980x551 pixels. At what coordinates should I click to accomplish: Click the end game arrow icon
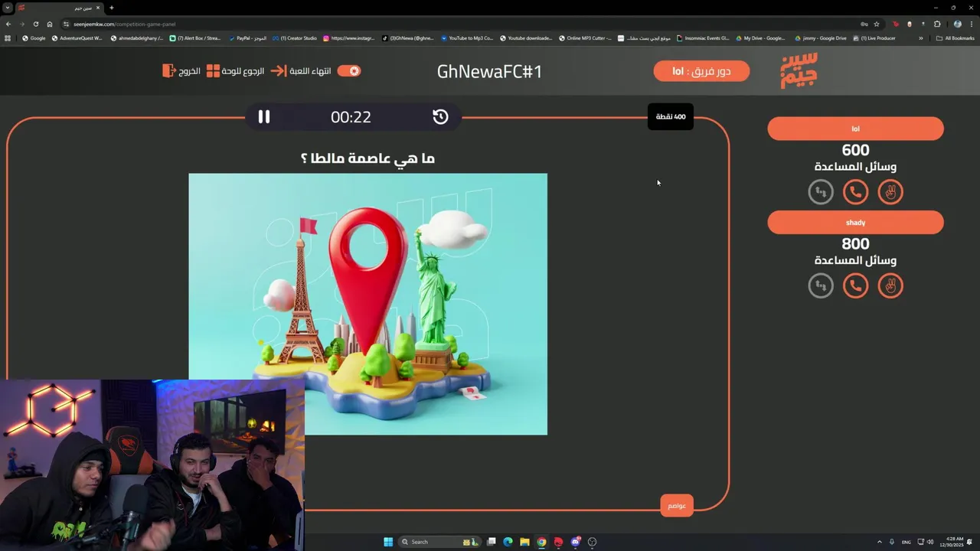point(279,70)
